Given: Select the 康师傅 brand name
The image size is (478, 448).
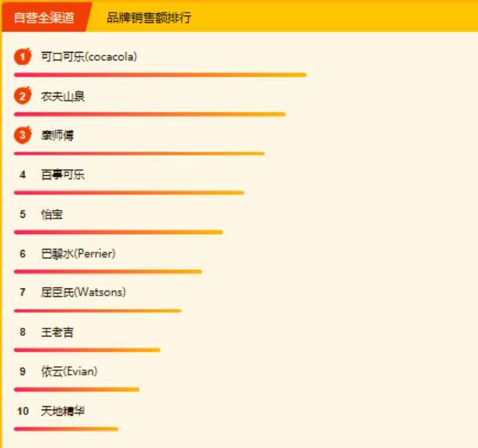Looking at the screenshot, I should click(x=57, y=135).
